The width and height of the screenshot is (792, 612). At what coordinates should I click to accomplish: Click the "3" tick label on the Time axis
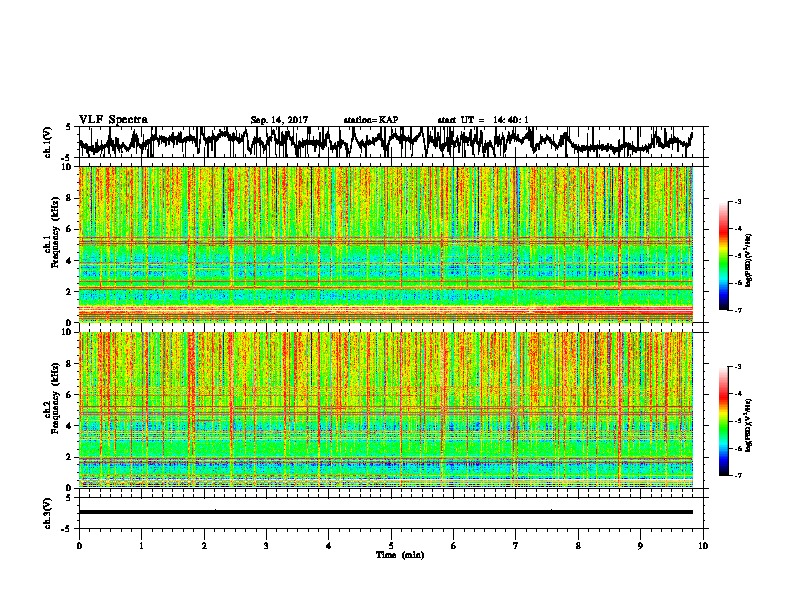tap(266, 546)
